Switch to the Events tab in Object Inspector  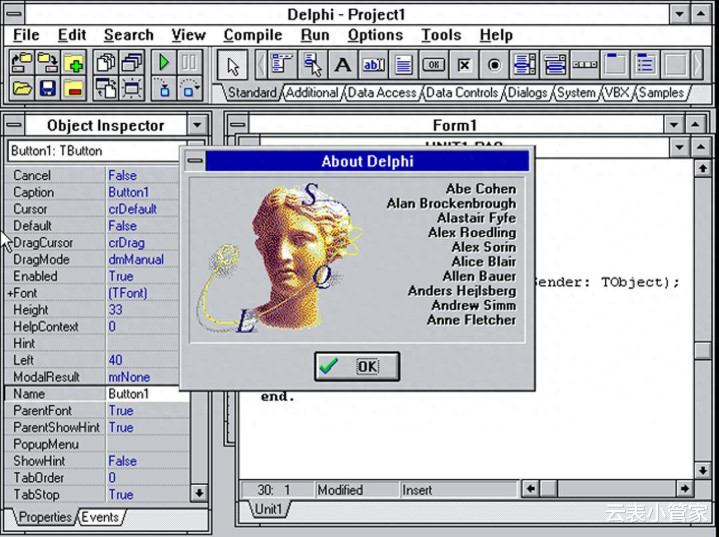(x=99, y=517)
